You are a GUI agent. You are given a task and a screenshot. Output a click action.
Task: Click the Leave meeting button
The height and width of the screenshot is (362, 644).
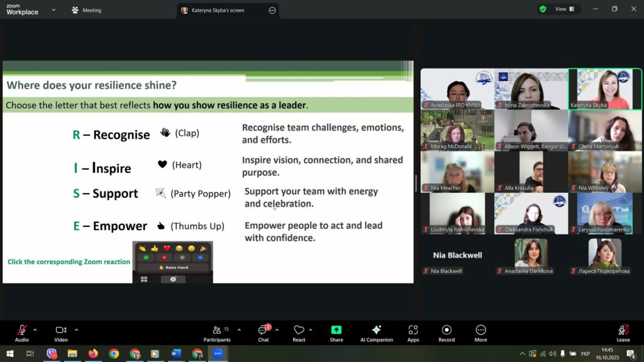pyautogui.click(x=623, y=333)
